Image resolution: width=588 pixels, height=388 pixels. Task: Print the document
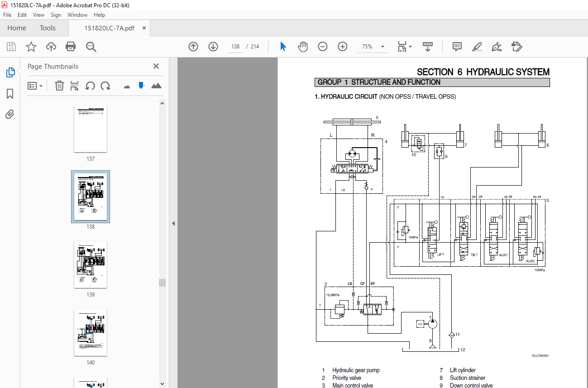point(71,47)
